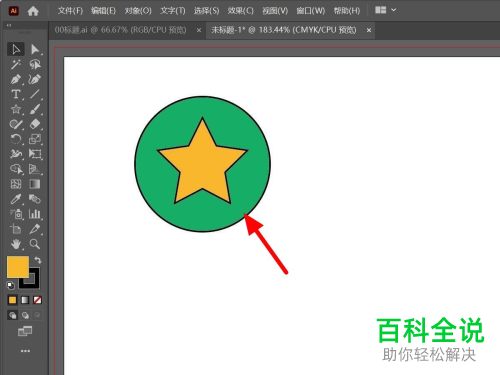Image resolution: width=500 pixels, height=375 pixels.
Task: Switch to 未标题-1* document tab
Action: pos(283,30)
